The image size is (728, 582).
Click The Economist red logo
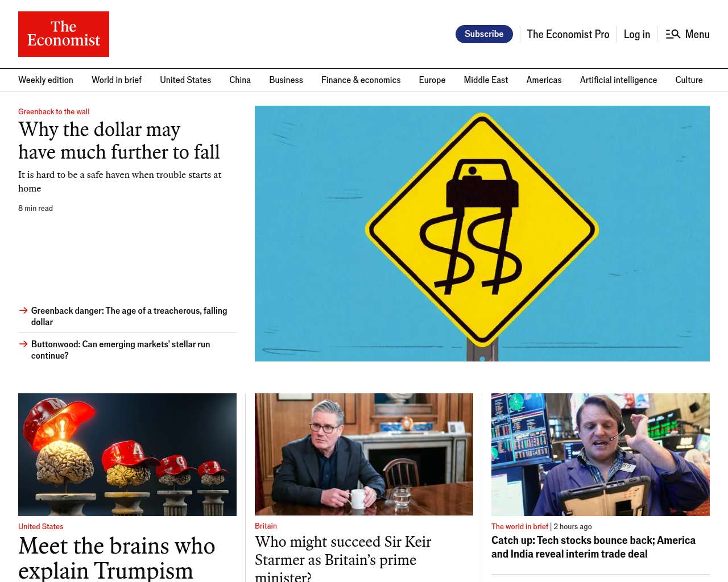pos(64,34)
